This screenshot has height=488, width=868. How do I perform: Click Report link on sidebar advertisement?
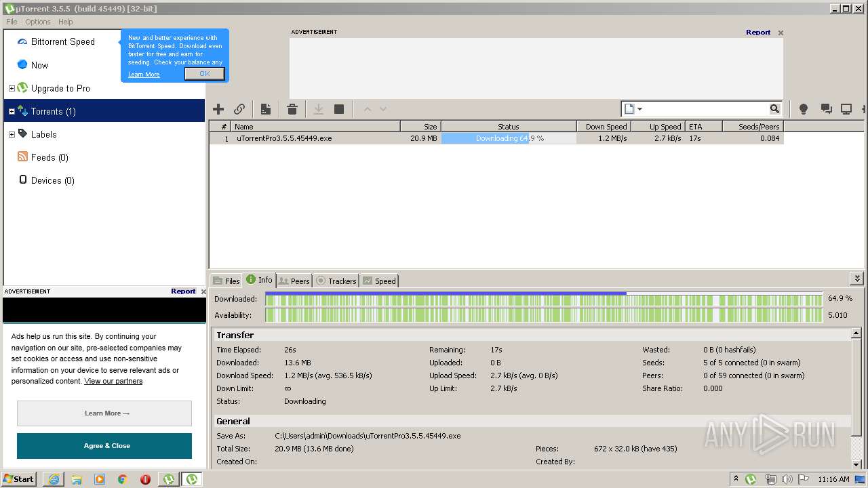pyautogui.click(x=183, y=291)
